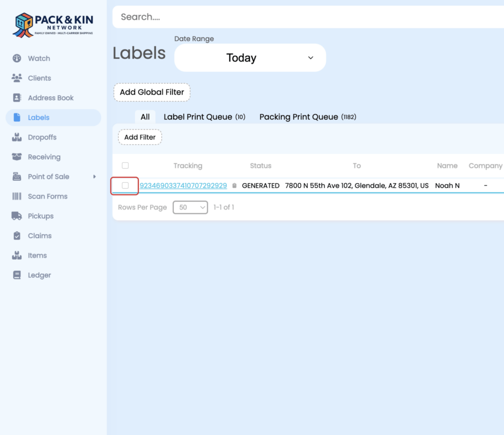
Task: Open the Rows Per Page selector
Action: coord(190,207)
